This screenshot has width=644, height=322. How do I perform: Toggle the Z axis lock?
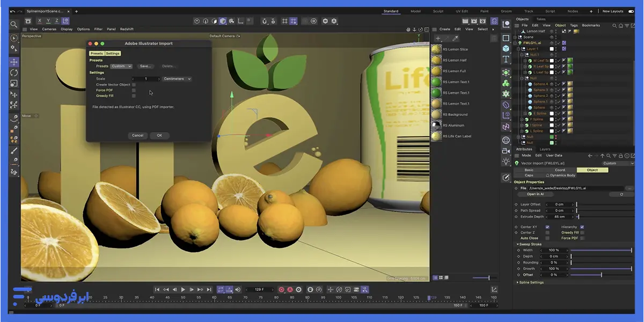pyautogui.click(x=57, y=21)
